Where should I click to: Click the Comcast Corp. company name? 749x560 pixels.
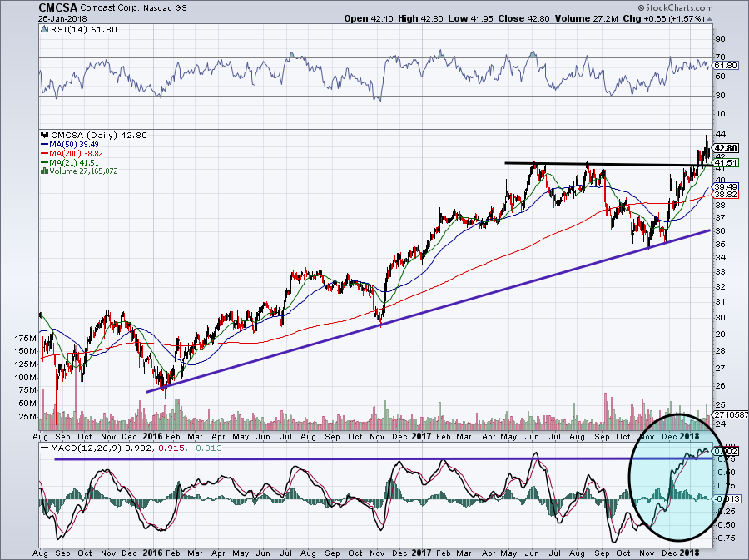point(109,8)
